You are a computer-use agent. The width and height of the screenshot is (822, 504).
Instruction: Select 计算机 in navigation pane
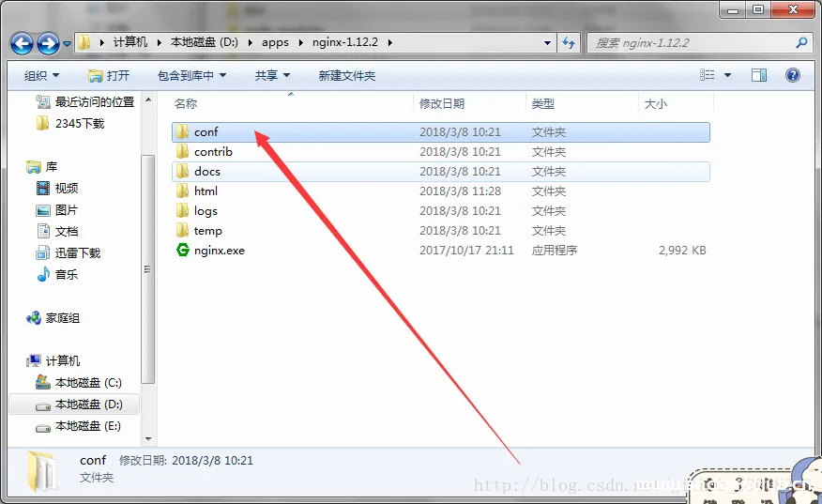click(53, 360)
